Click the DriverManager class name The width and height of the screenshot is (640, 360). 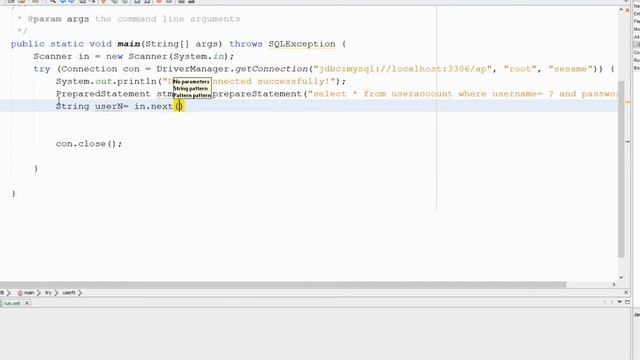(193, 69)
